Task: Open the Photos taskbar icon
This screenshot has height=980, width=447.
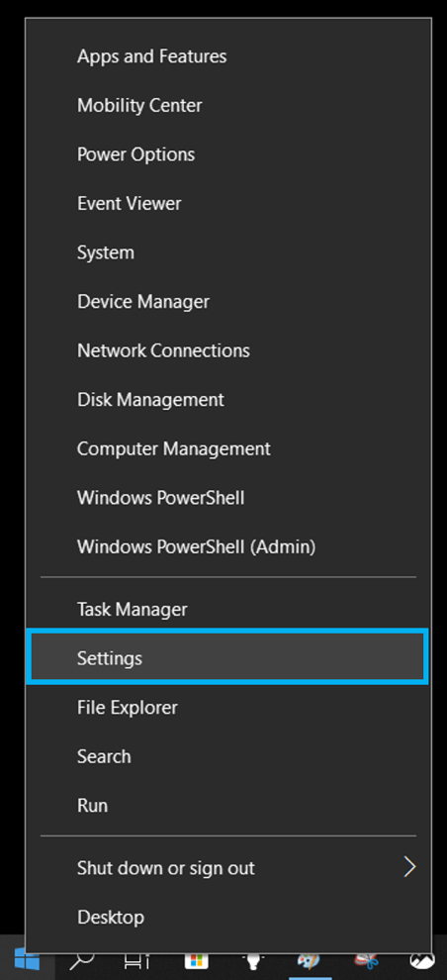Action: pos(422,963)
